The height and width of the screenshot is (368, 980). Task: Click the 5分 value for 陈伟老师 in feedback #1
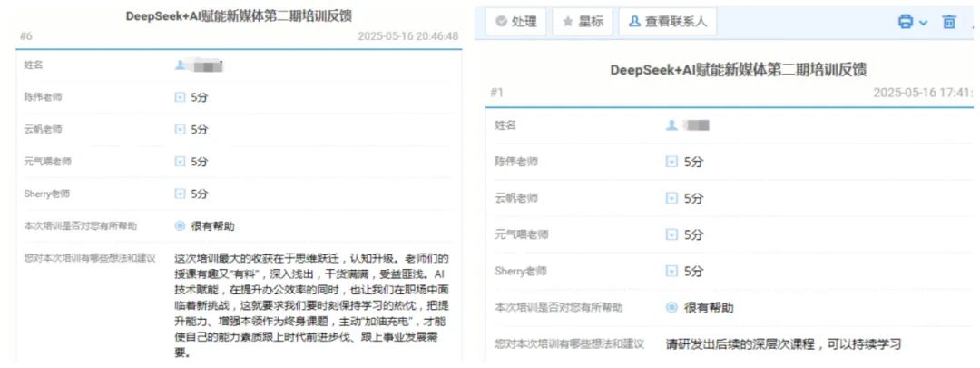pos(693,162)
